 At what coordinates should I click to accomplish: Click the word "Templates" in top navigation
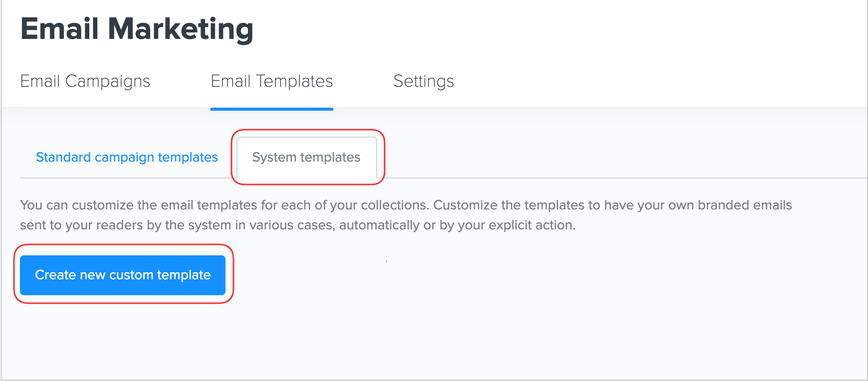click(294, 81)
